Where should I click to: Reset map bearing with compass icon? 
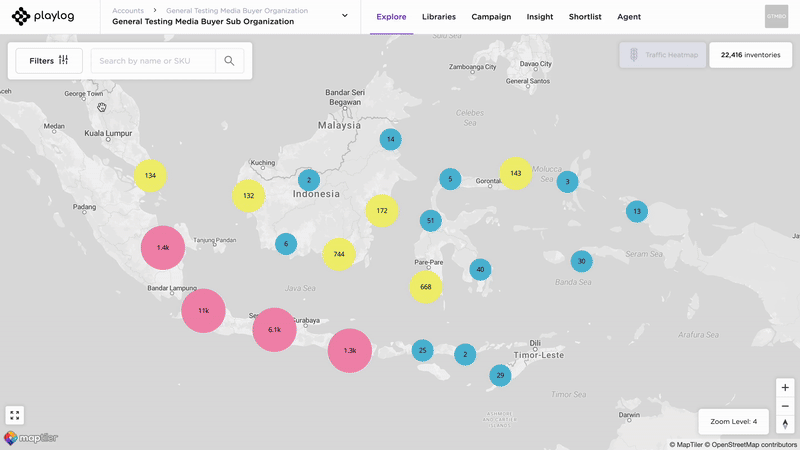pos(785,424)
